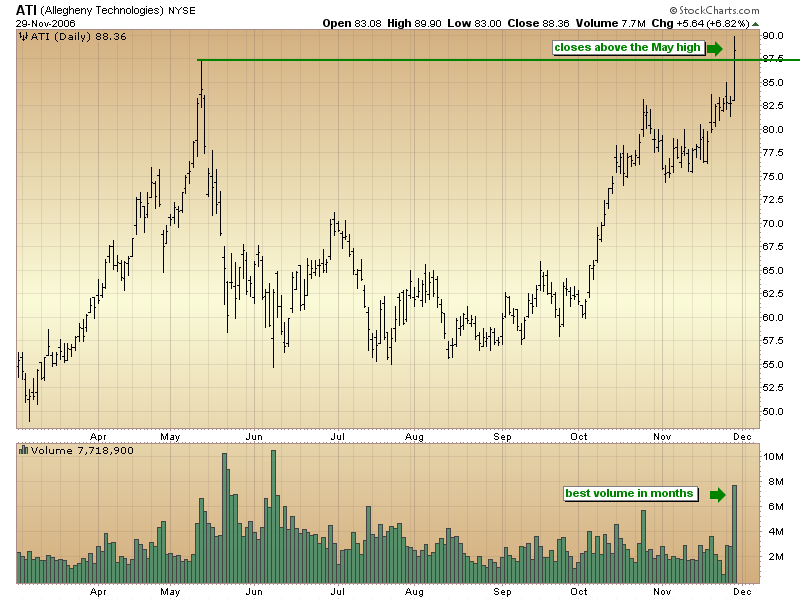
Task: Click the Aug label under the price chart
Action: coord(414,437)
